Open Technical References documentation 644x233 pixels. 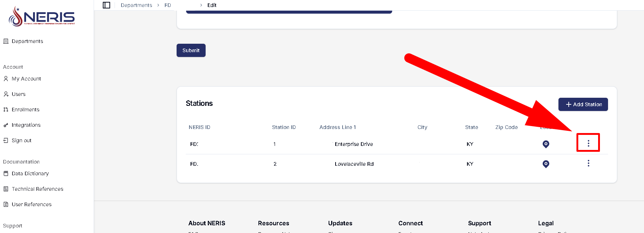37,189
